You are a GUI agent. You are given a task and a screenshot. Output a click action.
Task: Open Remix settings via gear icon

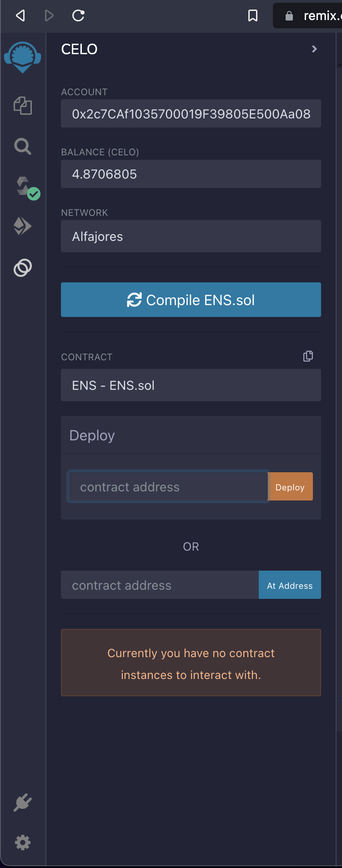point(23,842)
